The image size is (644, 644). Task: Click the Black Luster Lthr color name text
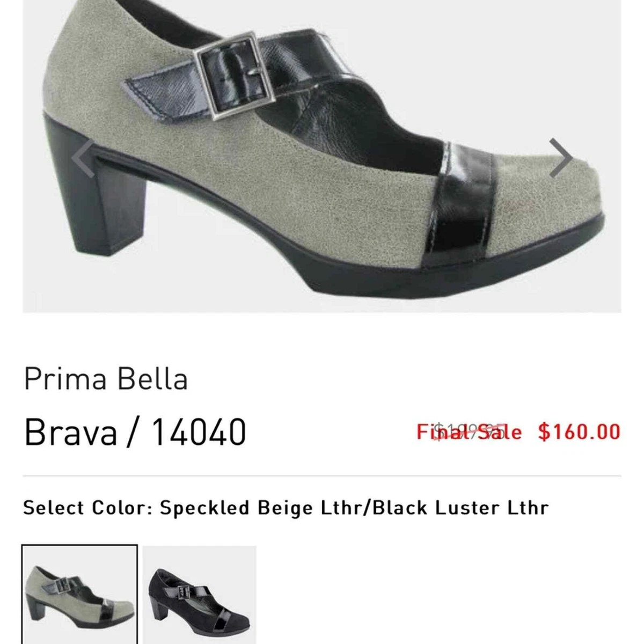coord(460,507)
